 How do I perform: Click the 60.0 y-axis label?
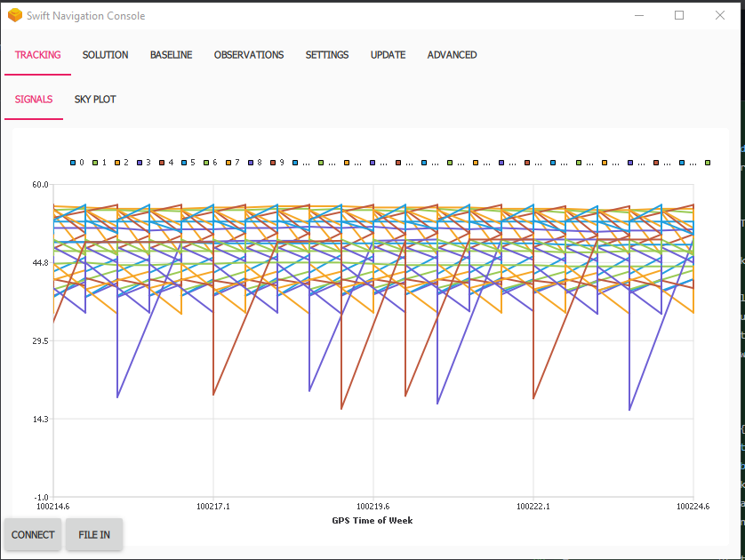[x=40, y=185]
